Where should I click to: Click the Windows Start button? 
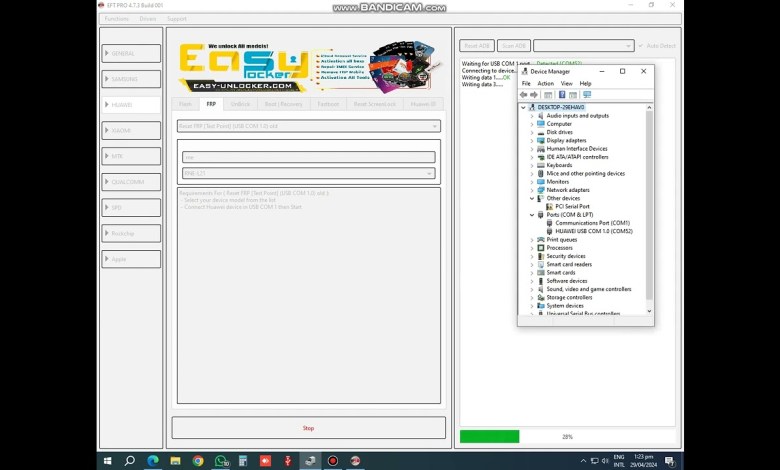tap(107, 461)
